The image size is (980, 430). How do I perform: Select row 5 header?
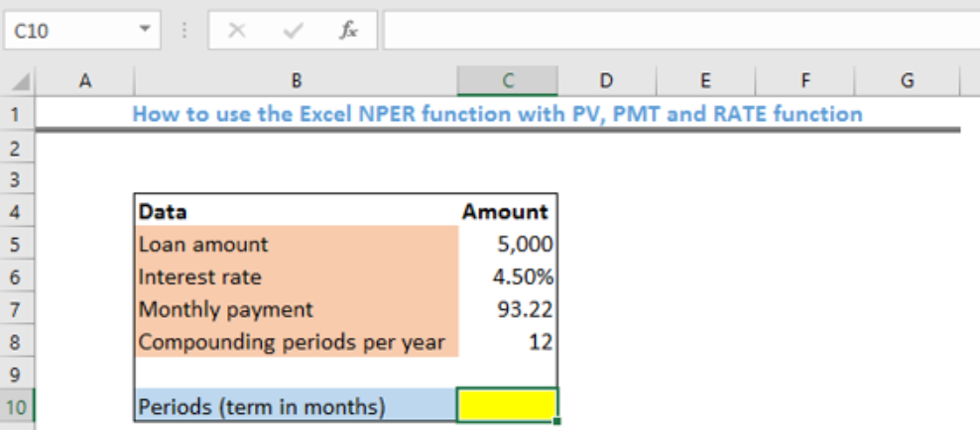pyautogui.click(x=18, y=244)
